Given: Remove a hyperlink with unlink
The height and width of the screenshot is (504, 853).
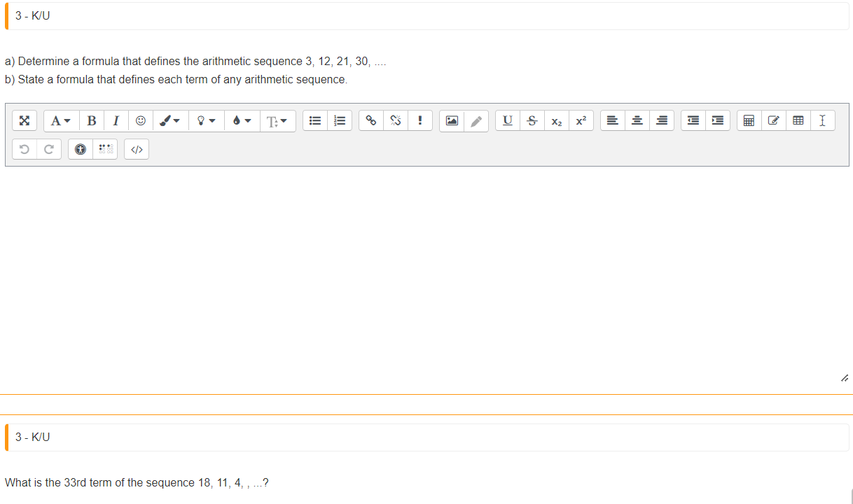Looking at the screenshot, I should [x=395, y=120].
